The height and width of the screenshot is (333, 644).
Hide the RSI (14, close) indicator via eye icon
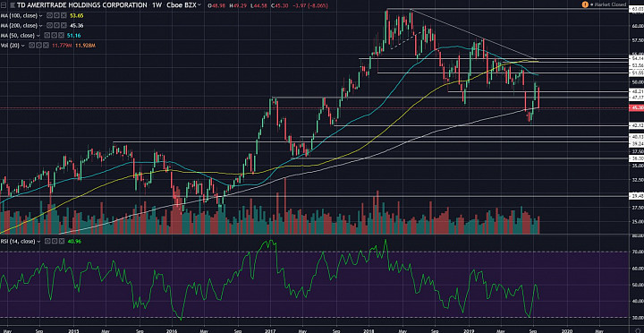pos(47,241)
